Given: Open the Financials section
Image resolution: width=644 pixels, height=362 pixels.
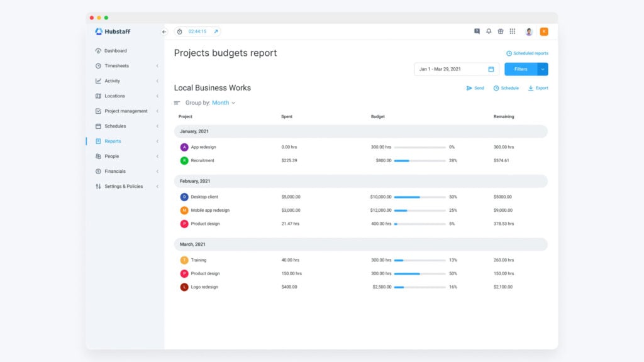Looking at the screenshot, I should tap(114, 171).
